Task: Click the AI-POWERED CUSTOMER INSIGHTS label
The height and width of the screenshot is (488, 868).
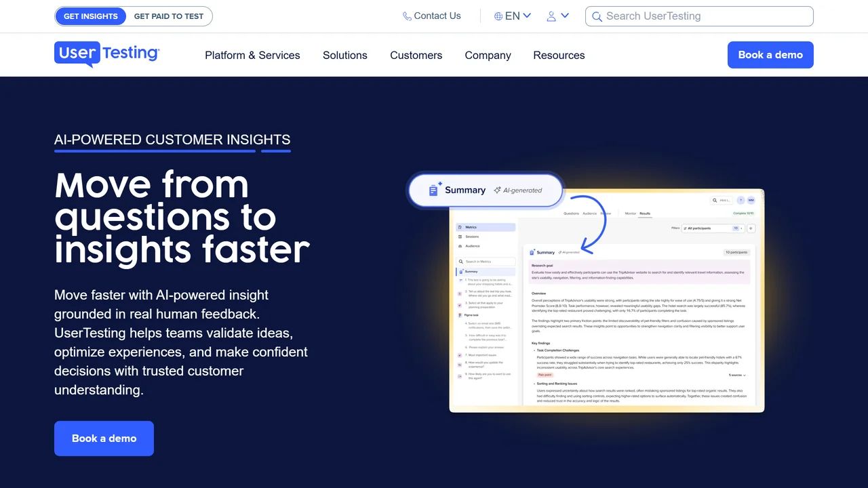Action: pyautogui.click(x=172, y=140)
